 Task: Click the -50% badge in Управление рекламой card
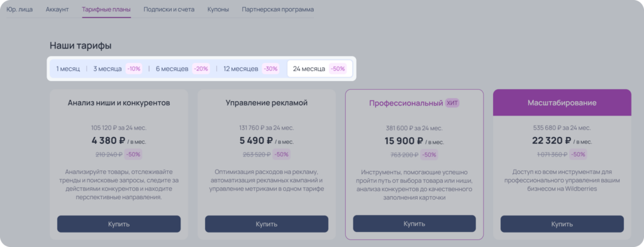(281, 155)
